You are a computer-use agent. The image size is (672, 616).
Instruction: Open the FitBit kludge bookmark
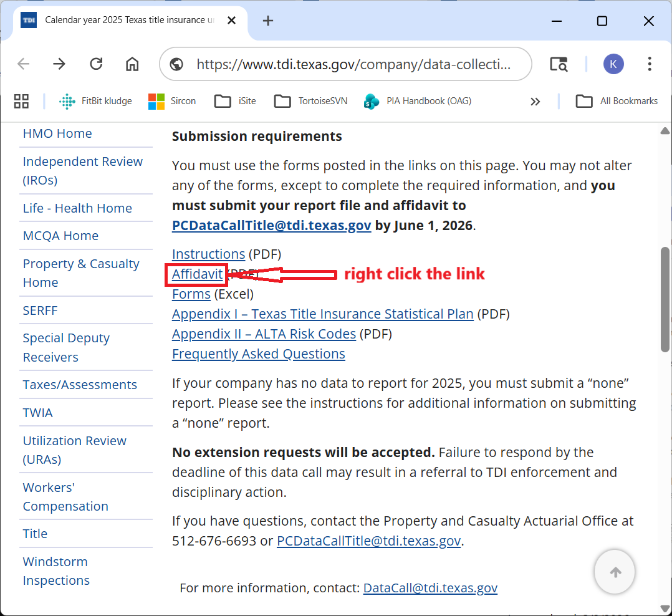tap(95, 101)
